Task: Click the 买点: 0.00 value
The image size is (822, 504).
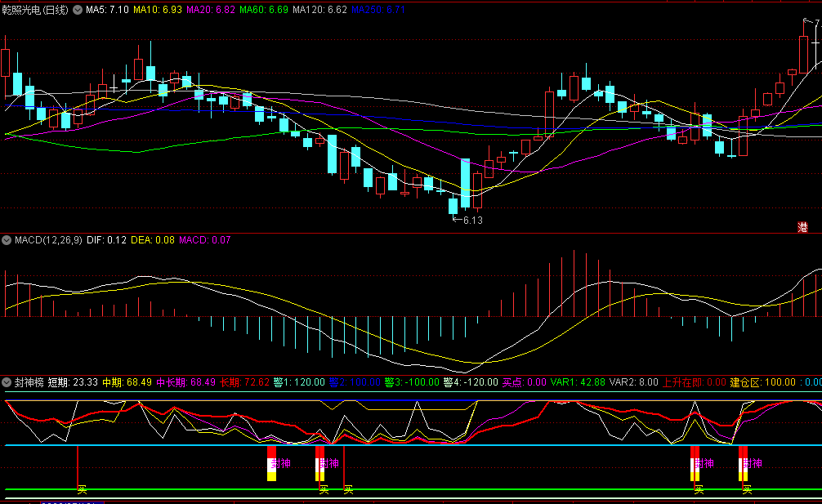Action: (525, 382)
